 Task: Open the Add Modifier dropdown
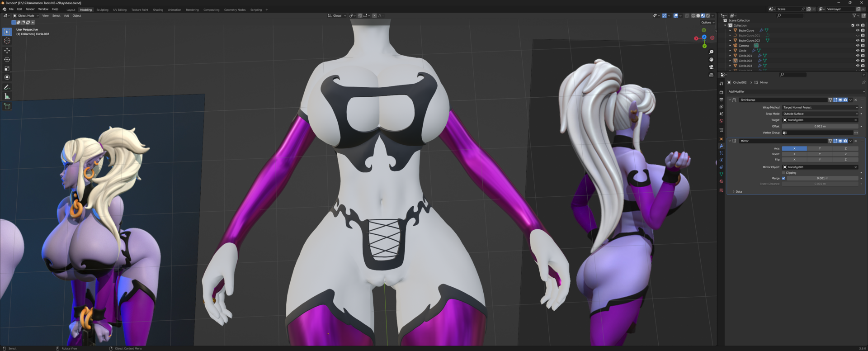(796, 91)
